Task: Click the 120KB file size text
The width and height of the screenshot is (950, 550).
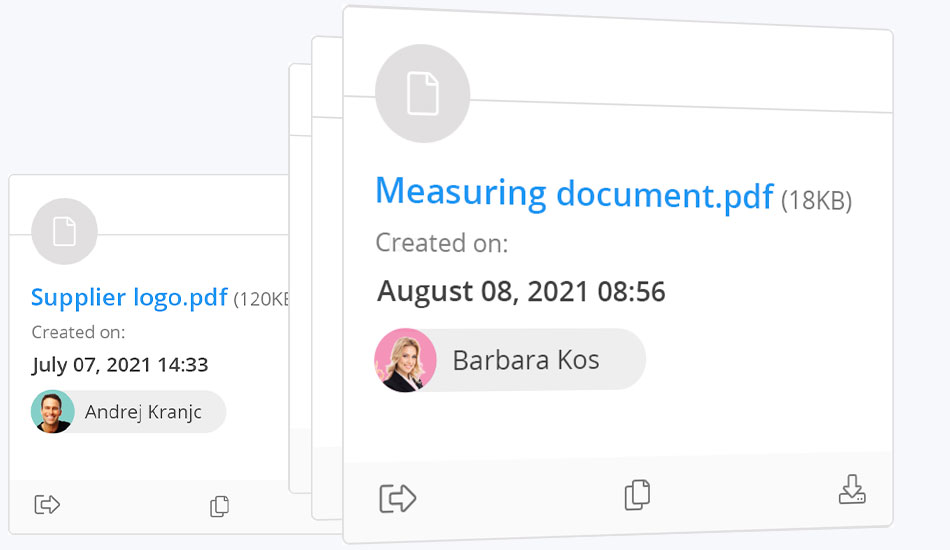Action: click(262, 299)
